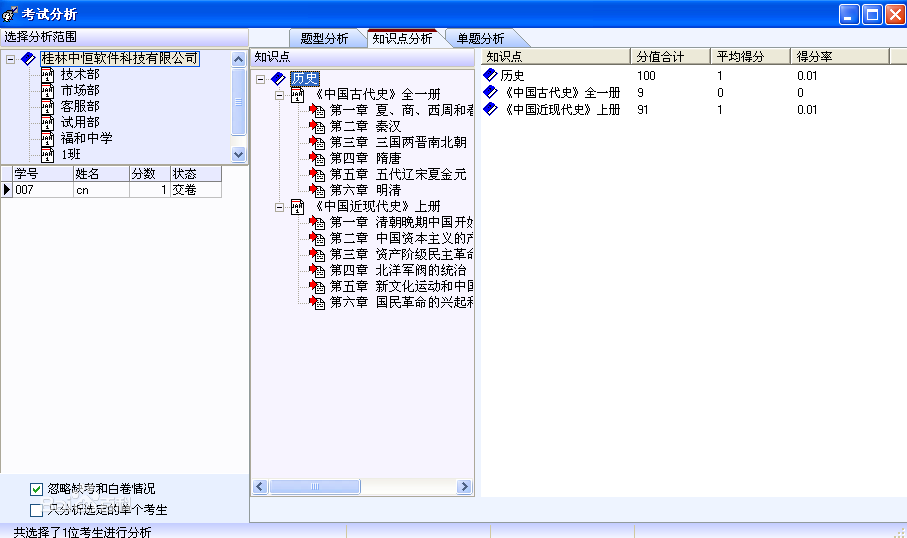Collapse the 历史 knowledge tree root
The height and width of the screenshot is (538, 907).
click(x=260, y=79)
